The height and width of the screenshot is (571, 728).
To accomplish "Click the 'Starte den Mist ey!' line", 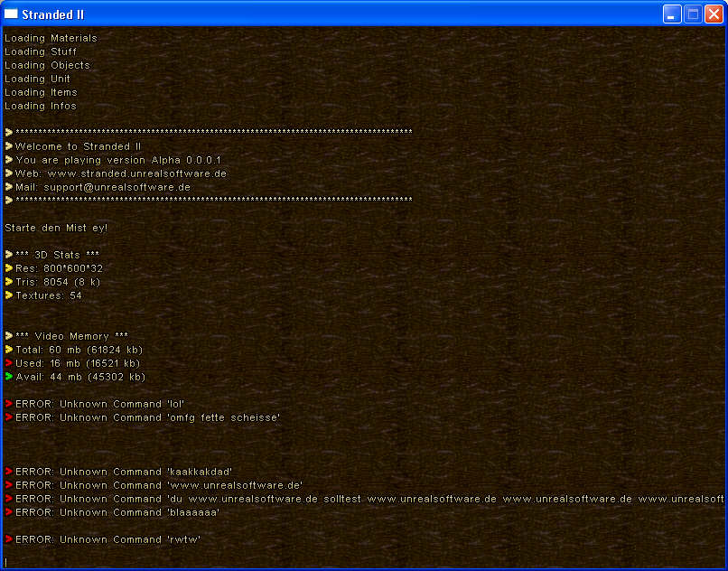I will (56, 228).
